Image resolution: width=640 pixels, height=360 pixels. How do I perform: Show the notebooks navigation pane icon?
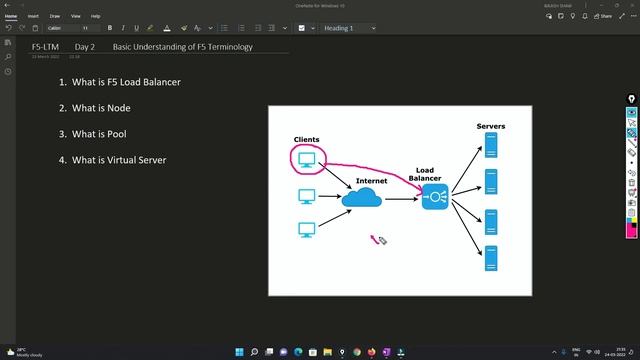click(x=8, y=42)
